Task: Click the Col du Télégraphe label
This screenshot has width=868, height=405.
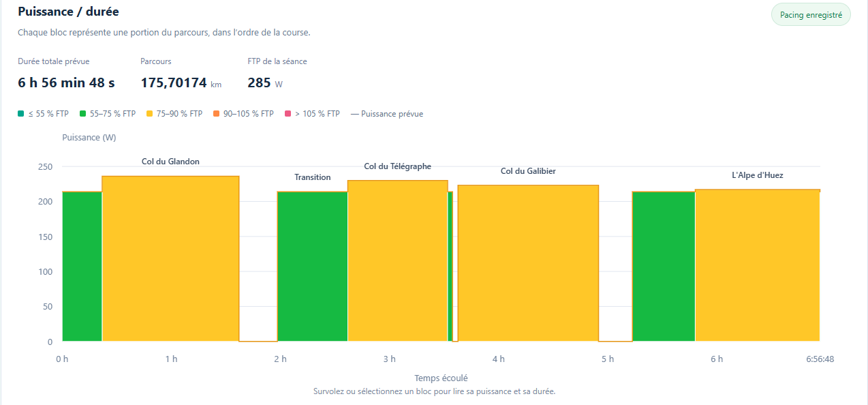Action: coord(398,166)
